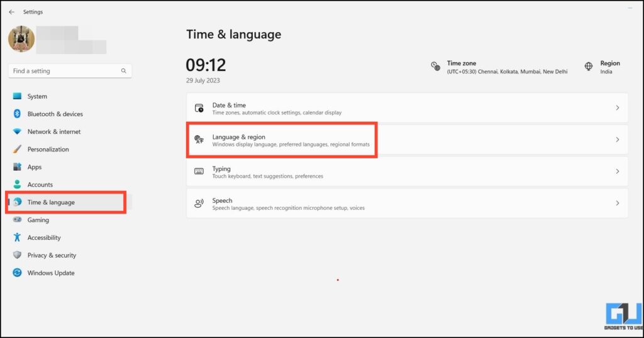Click 'Windows display language' description text
The height and width of the screenshot is (338, 644).
coord(291,144)
